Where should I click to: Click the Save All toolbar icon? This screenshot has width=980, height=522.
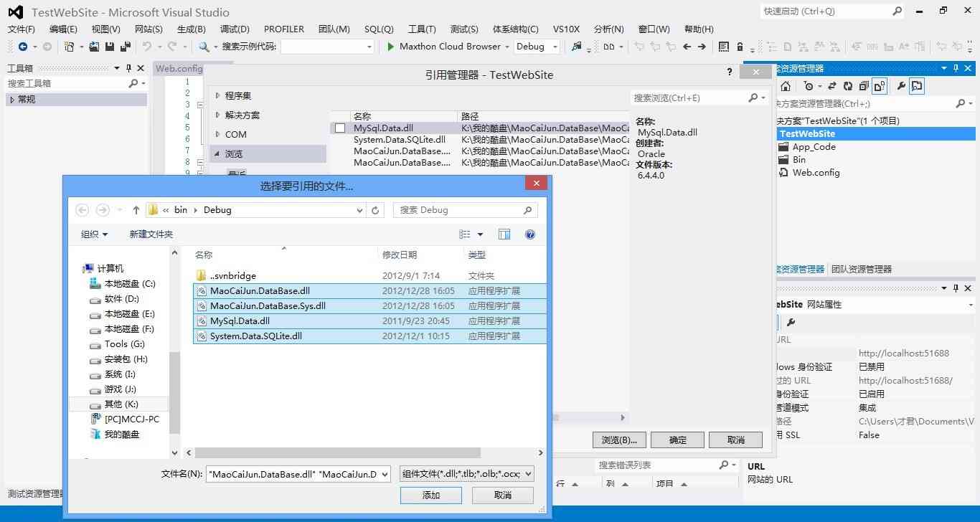125,47
